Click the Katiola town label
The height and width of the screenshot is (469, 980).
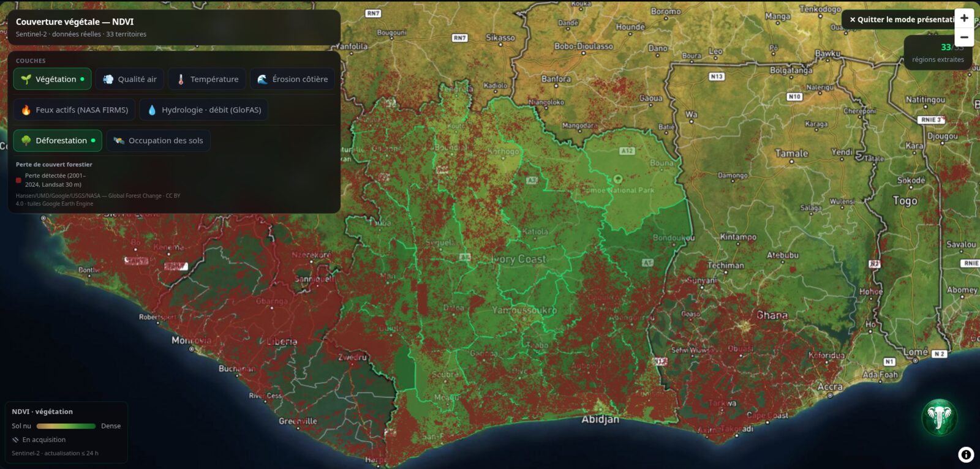point(535,232)
